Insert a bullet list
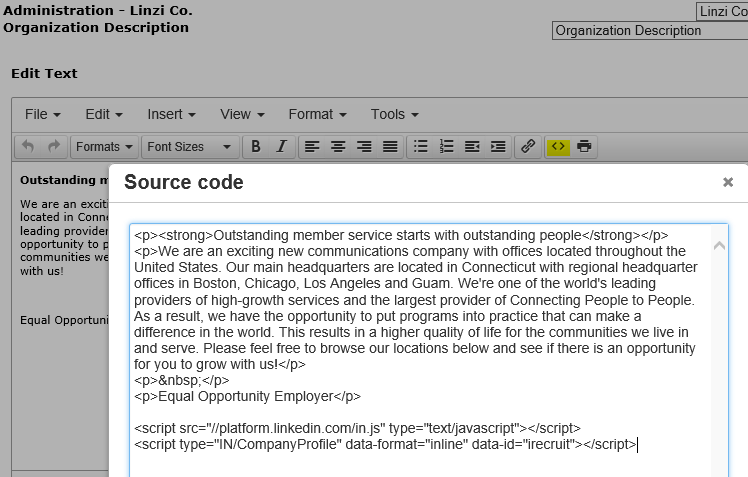This screenshot has height=477, width=748. coord(420,146)
